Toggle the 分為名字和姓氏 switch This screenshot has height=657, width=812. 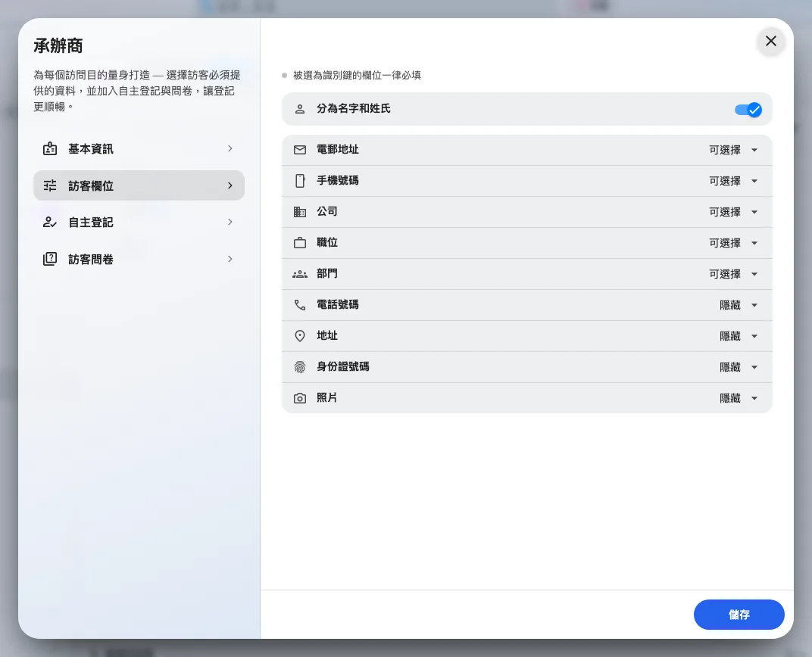tap(748, 110)
